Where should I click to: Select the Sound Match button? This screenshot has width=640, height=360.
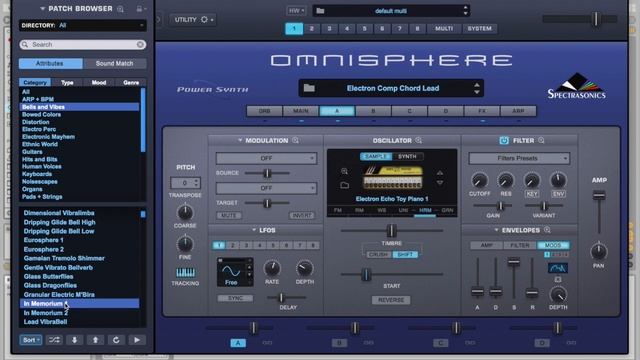pyautogui.click(x=114, y=63)
